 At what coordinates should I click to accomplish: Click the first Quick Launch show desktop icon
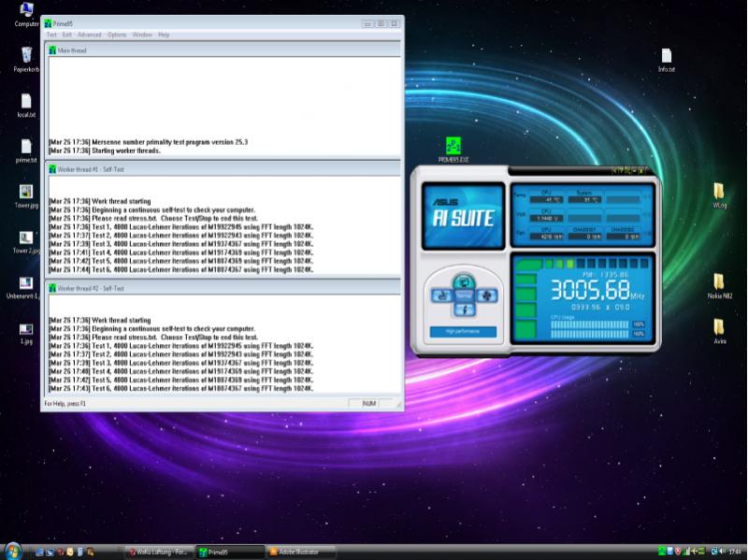[39, 552]
